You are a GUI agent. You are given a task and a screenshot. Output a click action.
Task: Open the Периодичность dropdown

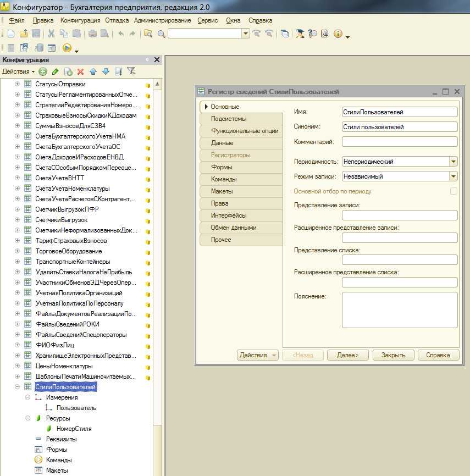pyautogui.click(x=453, y=162)
